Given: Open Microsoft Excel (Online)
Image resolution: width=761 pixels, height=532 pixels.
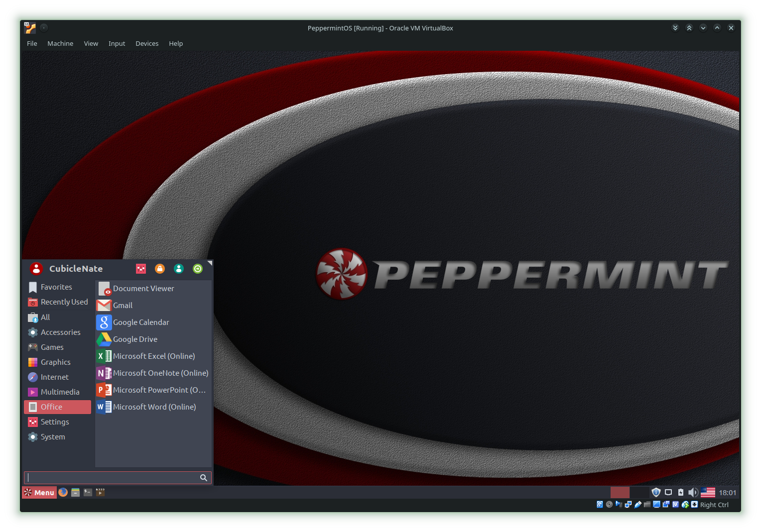Looking at the screenshot, I should [x=153, y=356].
